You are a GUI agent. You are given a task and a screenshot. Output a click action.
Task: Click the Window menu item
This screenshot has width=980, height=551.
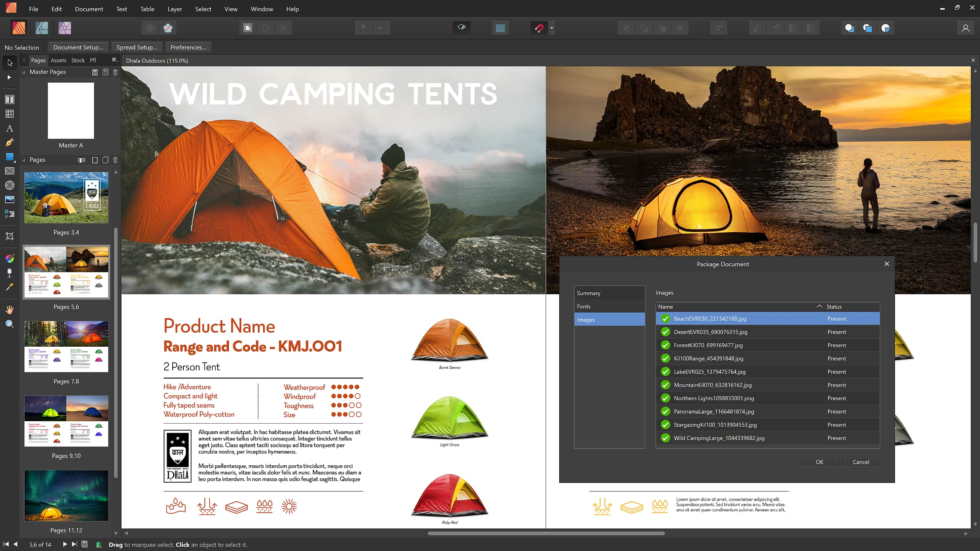261,9
